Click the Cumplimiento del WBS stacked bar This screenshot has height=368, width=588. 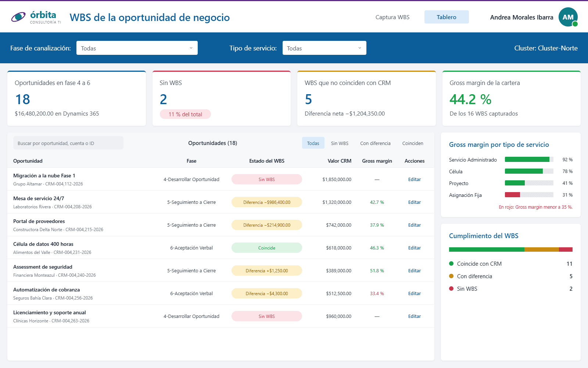511,250
